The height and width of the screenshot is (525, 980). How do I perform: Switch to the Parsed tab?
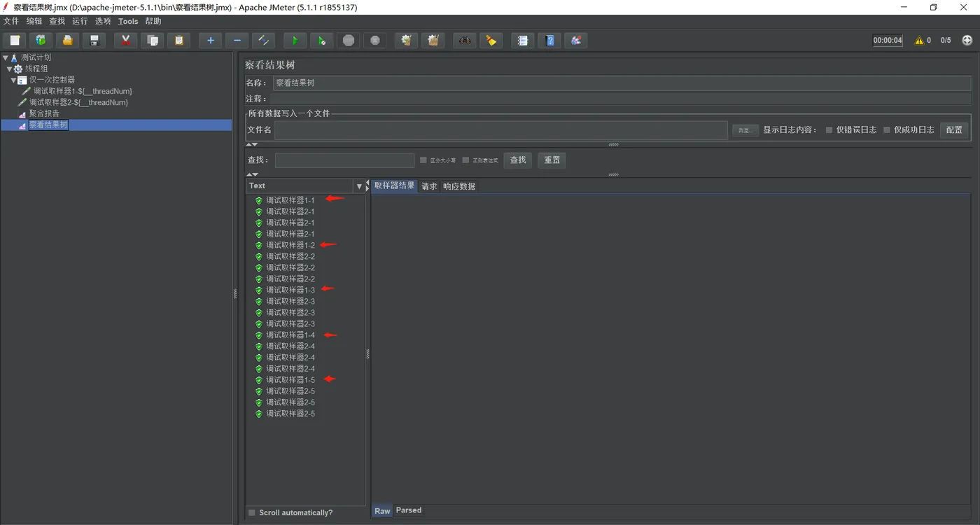coord(409,510)
